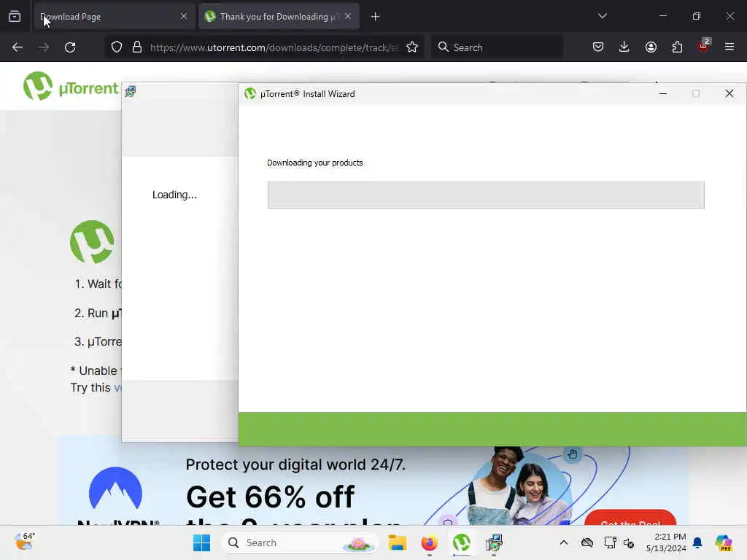Image resolution: width=747 pixels, height=560 pixels.
Task: Go forward to the next page
Action: 44,47
